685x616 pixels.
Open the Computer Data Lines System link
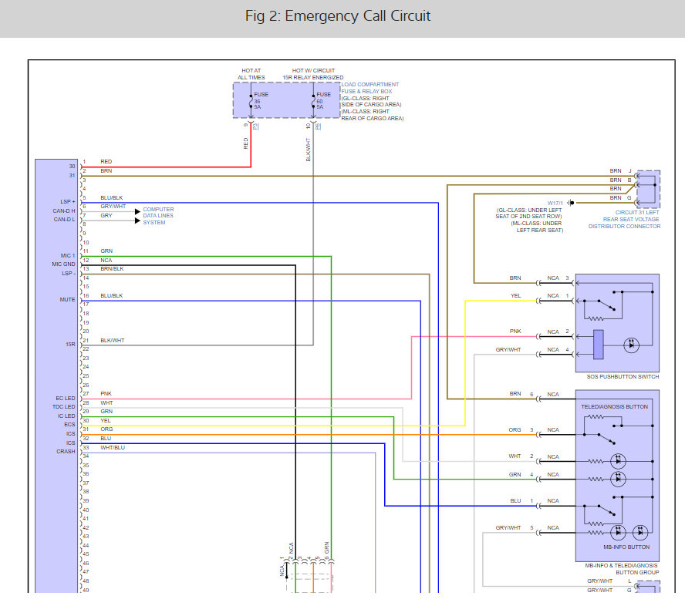click(158, 216)
